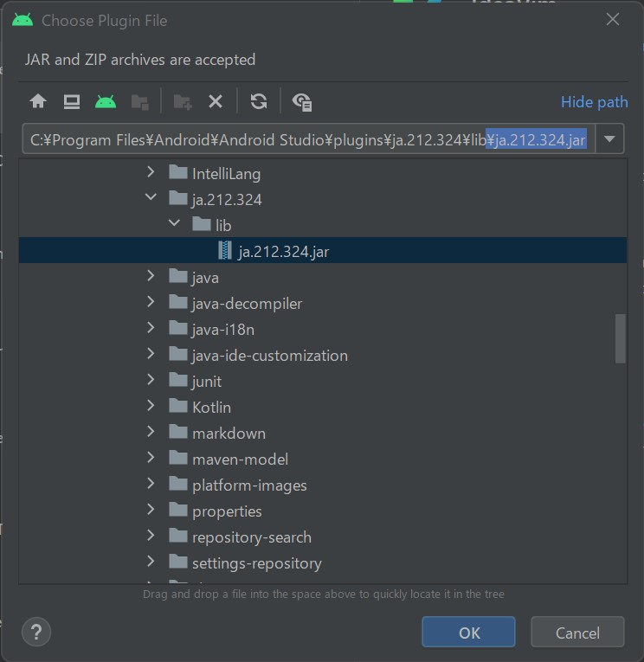Viewport: 644px width, 662px height.
Task: Toggle show hidden files and directories
Action: tap(302, 102)
